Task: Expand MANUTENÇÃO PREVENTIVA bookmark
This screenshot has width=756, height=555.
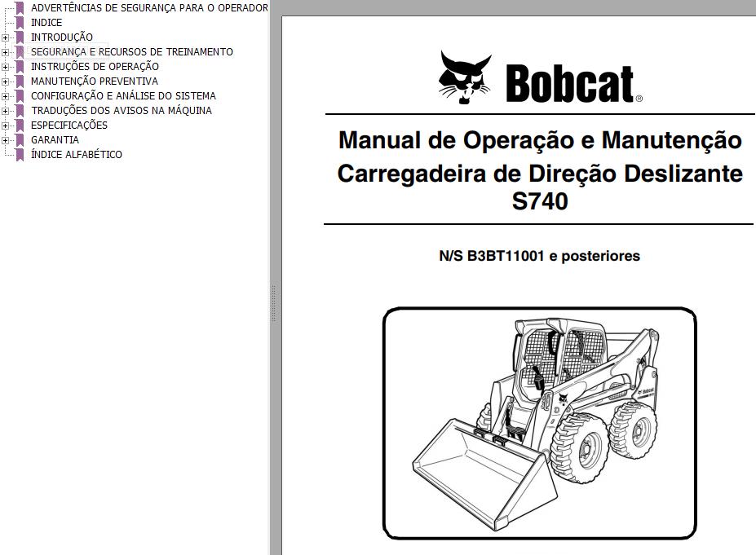Action: pyautogui.click(x=5, y=81)
